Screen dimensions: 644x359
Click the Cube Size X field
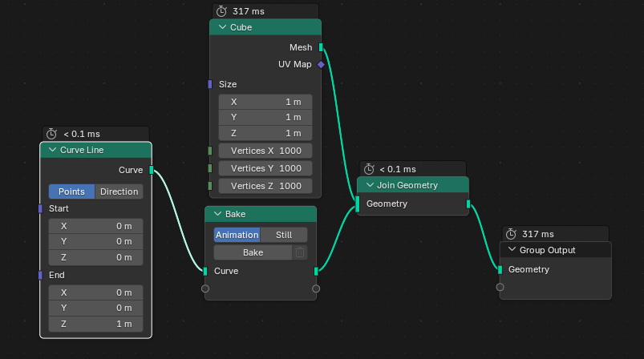point(265,102)
